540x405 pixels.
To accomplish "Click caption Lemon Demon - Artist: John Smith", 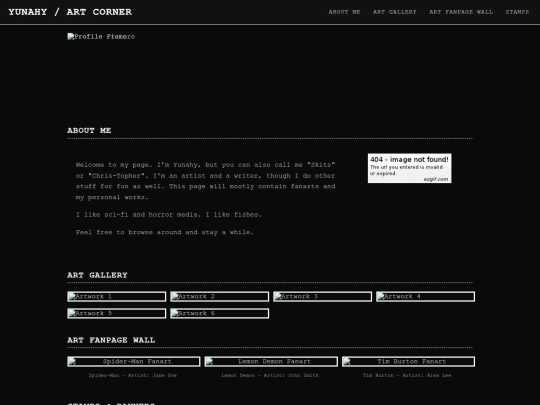I will point(270,375).
